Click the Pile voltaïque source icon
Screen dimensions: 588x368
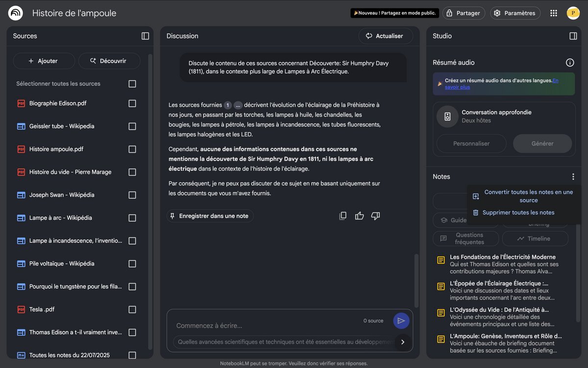[21, 263]
